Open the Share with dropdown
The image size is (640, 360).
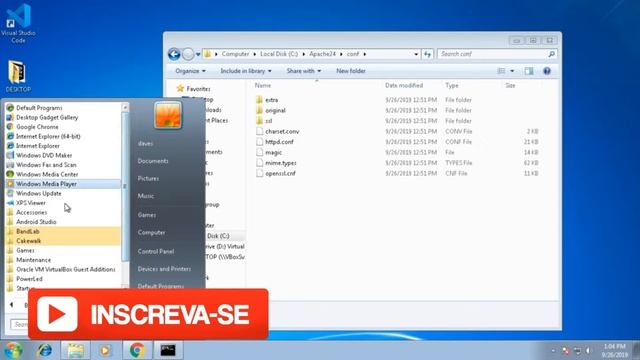304,71
